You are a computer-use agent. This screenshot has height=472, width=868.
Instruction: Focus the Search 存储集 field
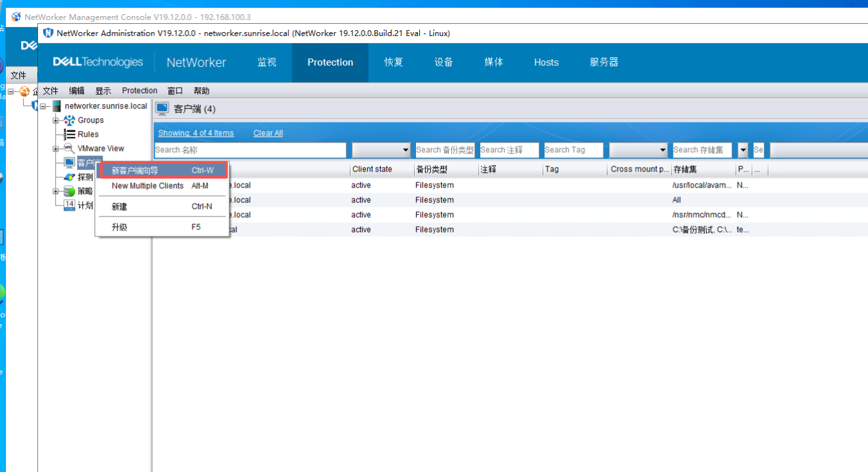702,150
